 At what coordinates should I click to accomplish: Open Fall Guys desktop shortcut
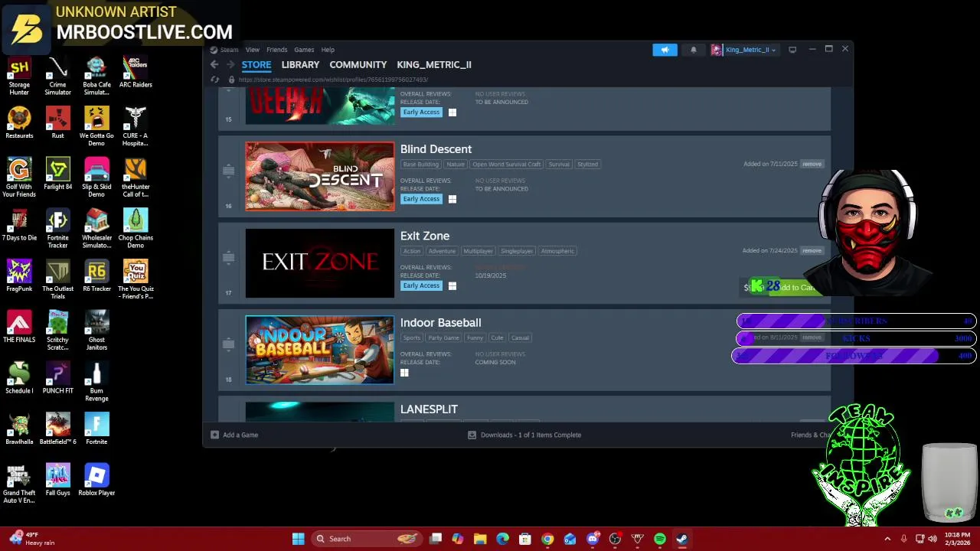pyautogui.click(x=57, y=480)
